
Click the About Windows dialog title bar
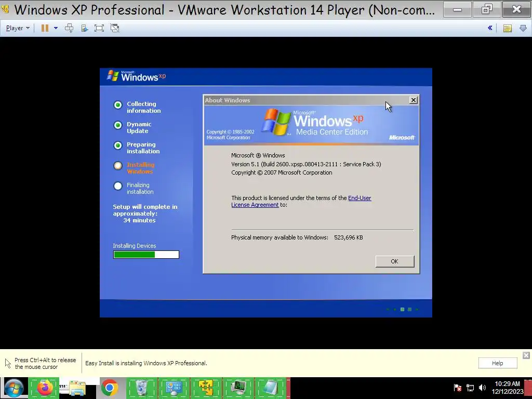tap(305, 100)
